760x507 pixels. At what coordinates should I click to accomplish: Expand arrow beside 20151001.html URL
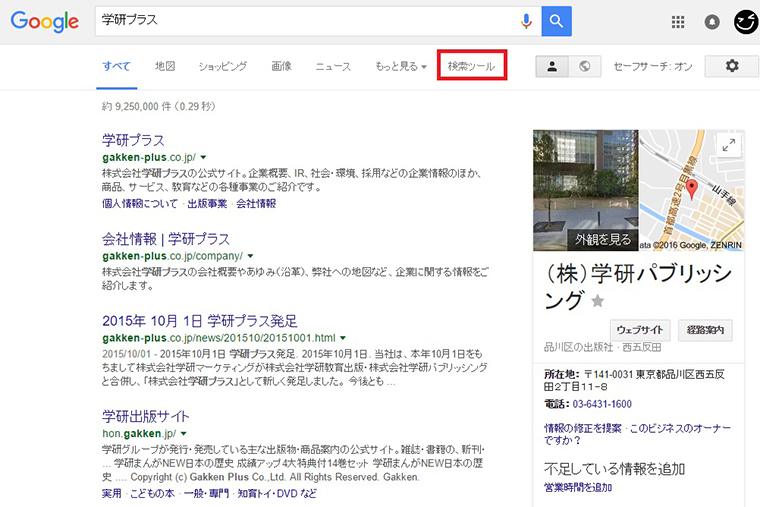click(343, 338)
